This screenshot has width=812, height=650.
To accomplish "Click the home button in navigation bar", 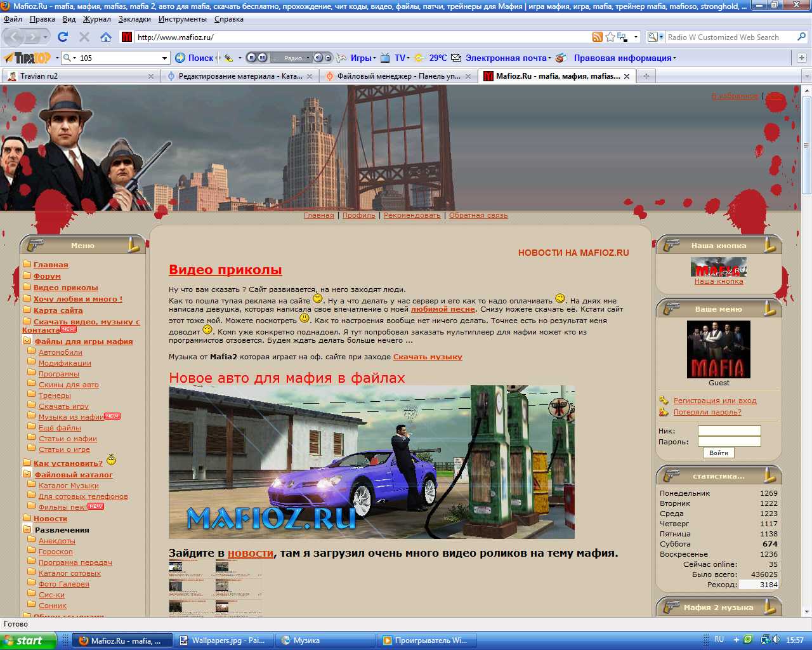I will pos(106,37).
